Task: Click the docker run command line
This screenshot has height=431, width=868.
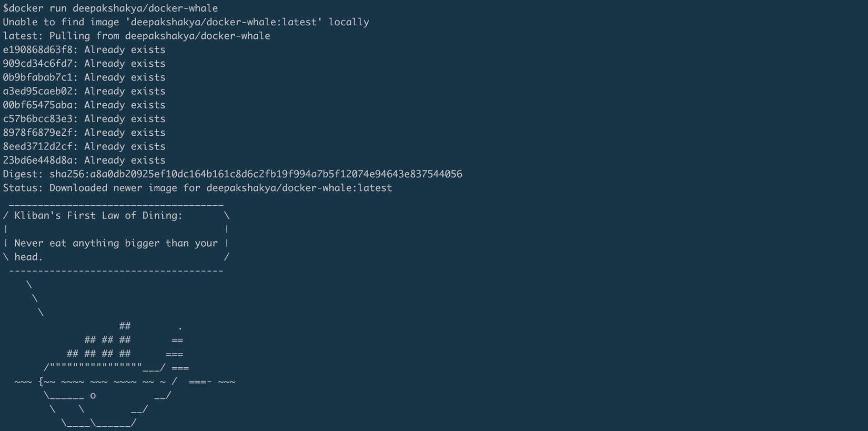Action: point(110,8)
